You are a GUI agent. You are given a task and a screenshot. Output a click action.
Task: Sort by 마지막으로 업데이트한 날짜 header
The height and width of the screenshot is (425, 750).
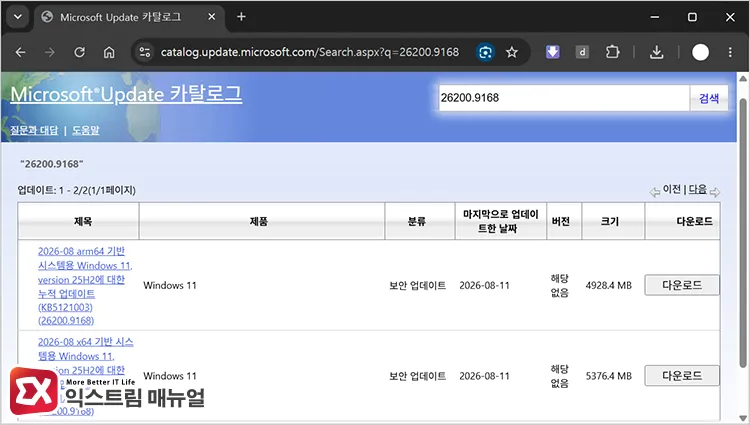pos(500,221)
